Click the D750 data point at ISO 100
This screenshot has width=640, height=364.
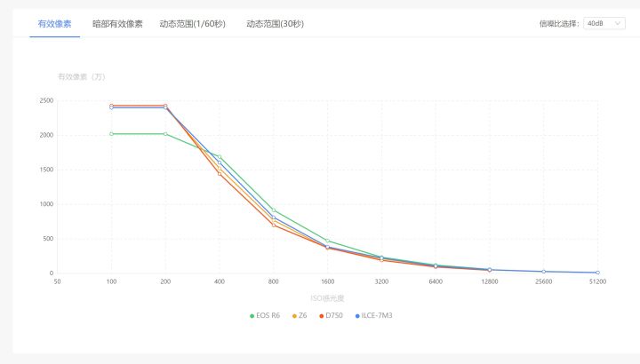tap(111, 106)
